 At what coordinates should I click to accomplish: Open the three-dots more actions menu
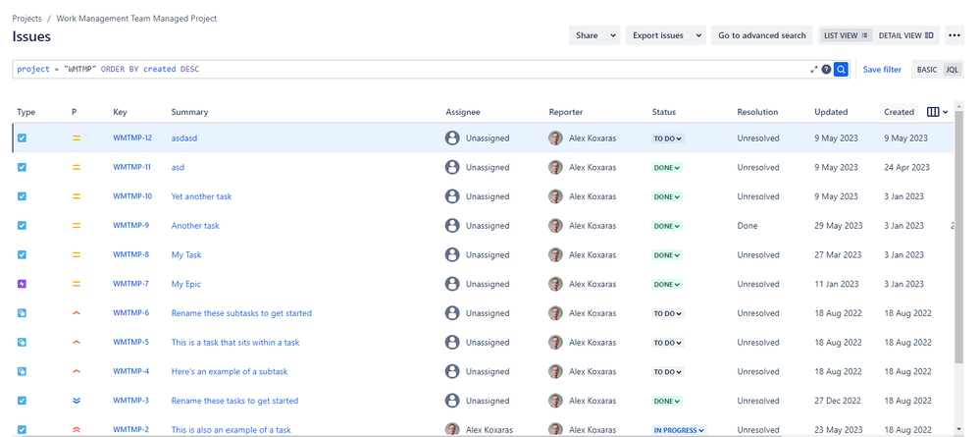pyautogui.click(x=954, y=35)
